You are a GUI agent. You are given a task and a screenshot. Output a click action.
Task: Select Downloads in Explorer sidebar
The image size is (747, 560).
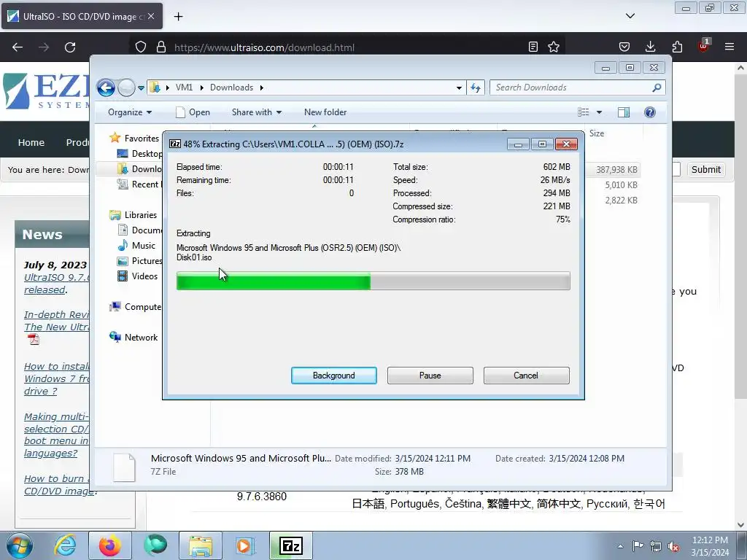(139, 168)
